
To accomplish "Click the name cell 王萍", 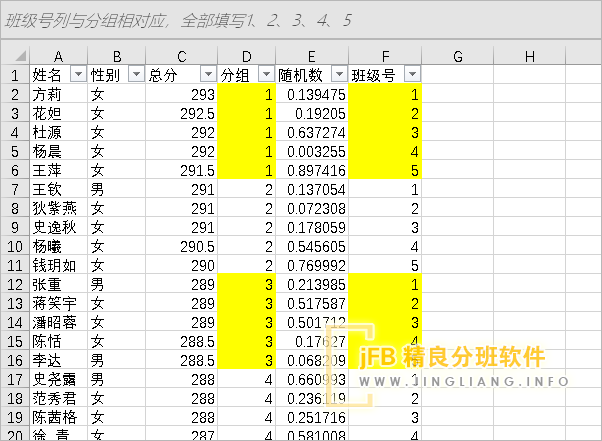I will click(x=59, y=170).
